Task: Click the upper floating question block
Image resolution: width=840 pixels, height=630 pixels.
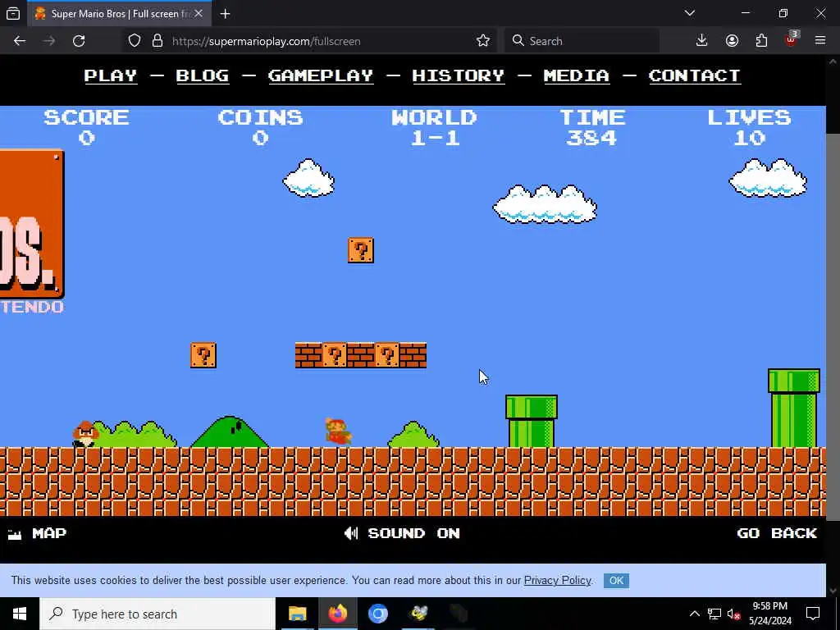Action: 361,250
